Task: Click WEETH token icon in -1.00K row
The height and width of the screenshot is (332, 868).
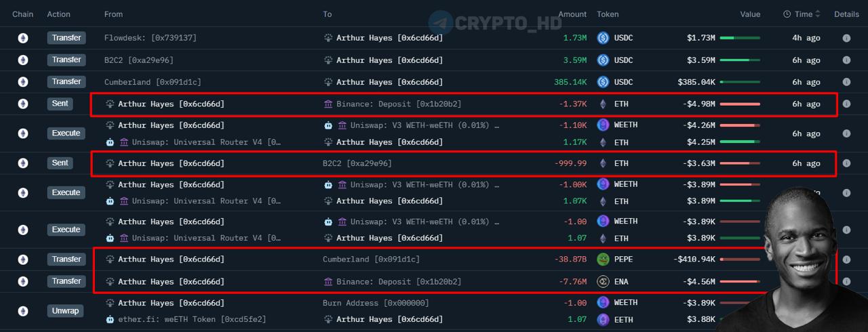Action: (x=603, y=184)
